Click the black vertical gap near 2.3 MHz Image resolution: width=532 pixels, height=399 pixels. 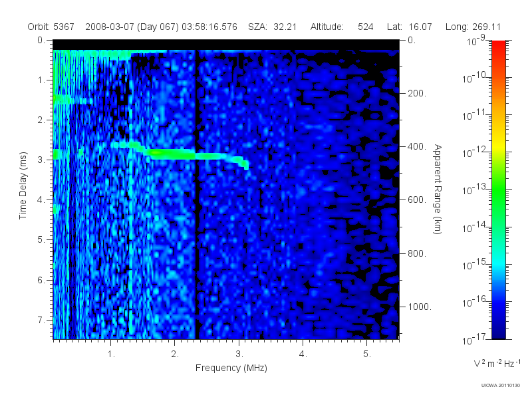click(196, 194)
